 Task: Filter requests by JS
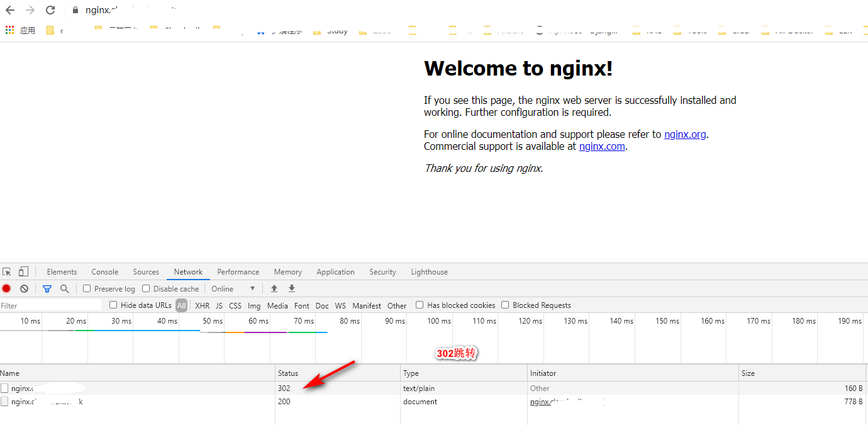tap(219, 305)
